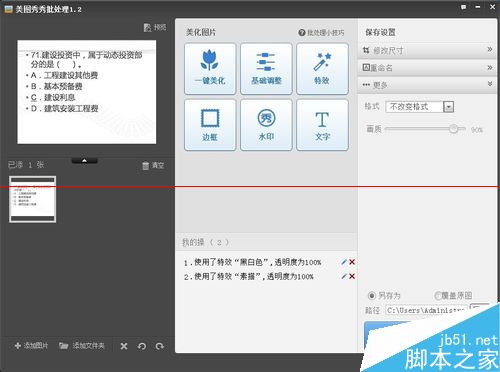
Task: Open the 文字 text tool
Action: click(322, 125)
